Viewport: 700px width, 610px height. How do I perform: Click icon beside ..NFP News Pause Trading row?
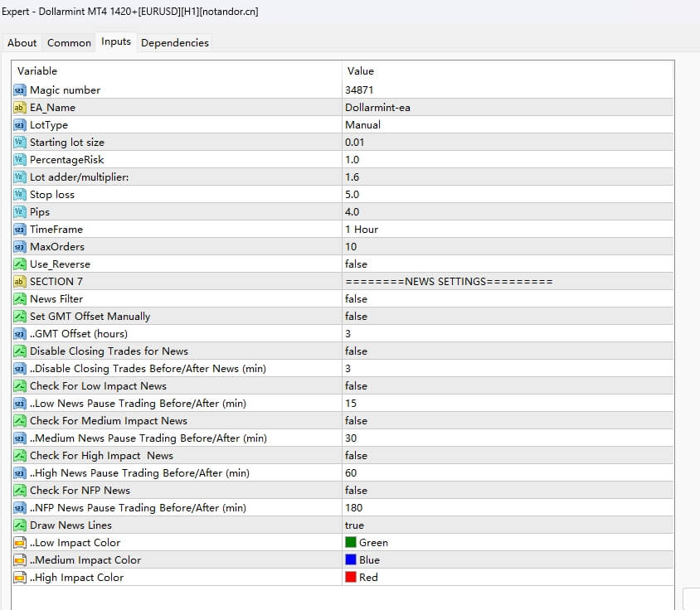(x=20, y=508)
